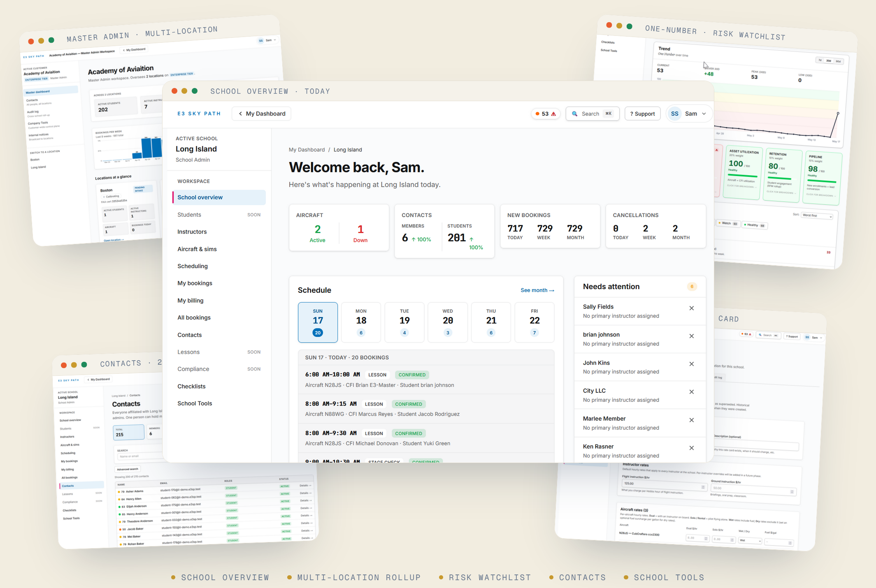Select the MON 18 schedule day
876x588 pixels.
pos(361,322)
